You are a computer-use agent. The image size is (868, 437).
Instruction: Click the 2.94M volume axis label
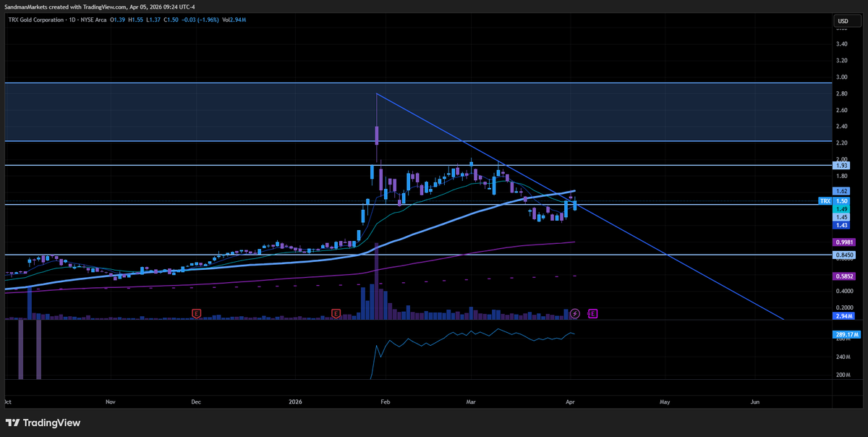tap(844, 316)
